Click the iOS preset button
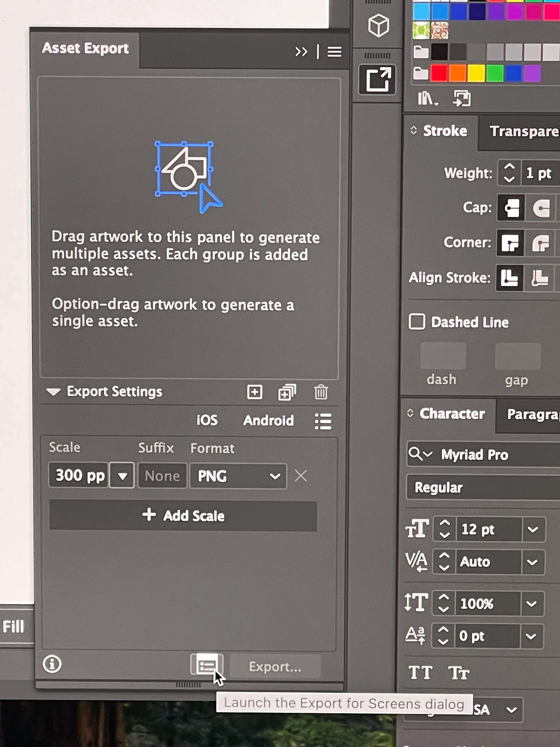Viewport: 560px width, 747px height. pyautogui.click(x=207, y=420)
